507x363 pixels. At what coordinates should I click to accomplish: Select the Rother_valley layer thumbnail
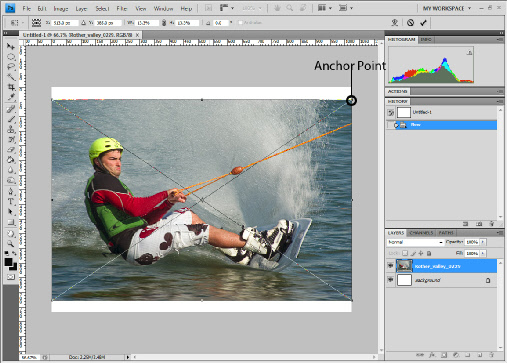coord(404,266)
